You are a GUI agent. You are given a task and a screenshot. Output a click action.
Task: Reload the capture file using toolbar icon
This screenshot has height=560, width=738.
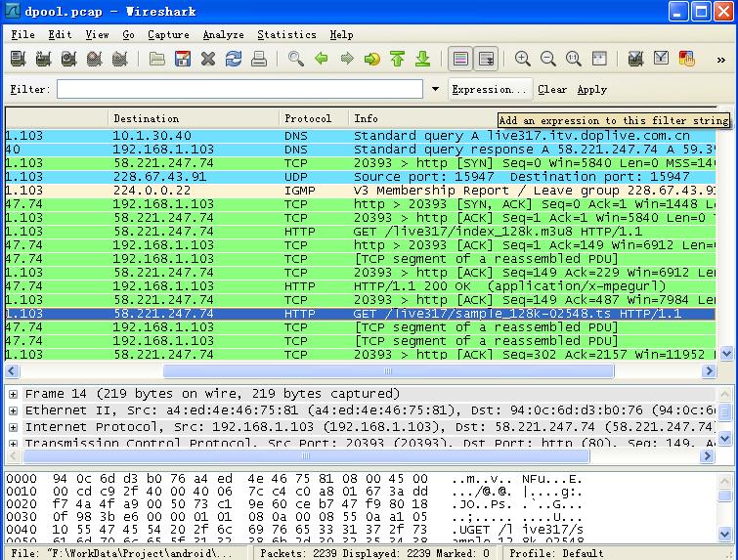coord(234,60)
